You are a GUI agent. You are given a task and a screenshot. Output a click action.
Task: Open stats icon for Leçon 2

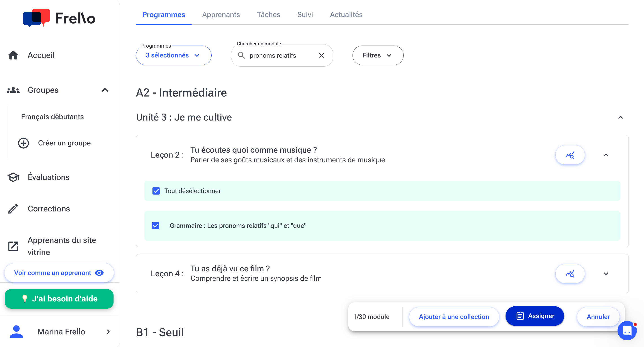coord(570,155)
